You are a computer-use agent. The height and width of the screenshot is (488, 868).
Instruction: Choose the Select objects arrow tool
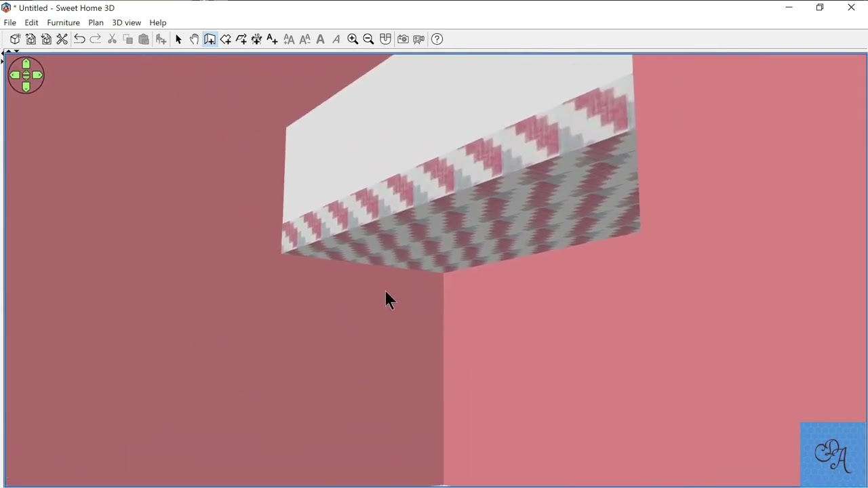tap(178, 39)
